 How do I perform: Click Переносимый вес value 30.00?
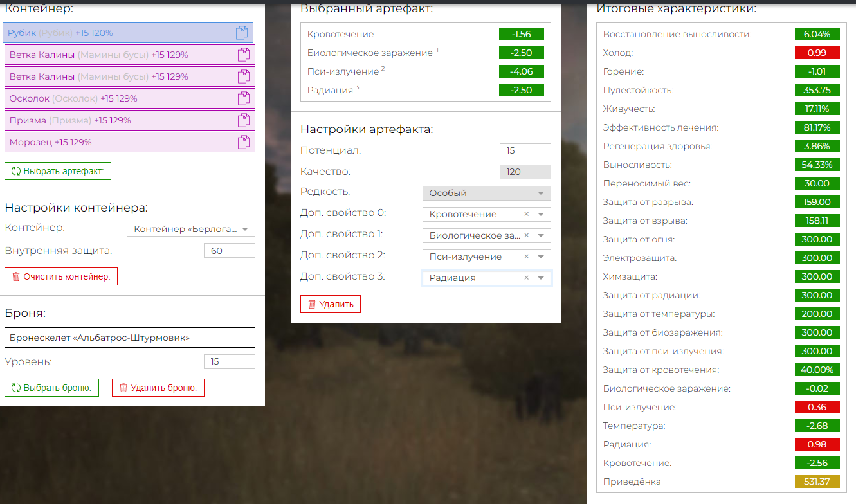pyautogui.click(x=817, y=183)
